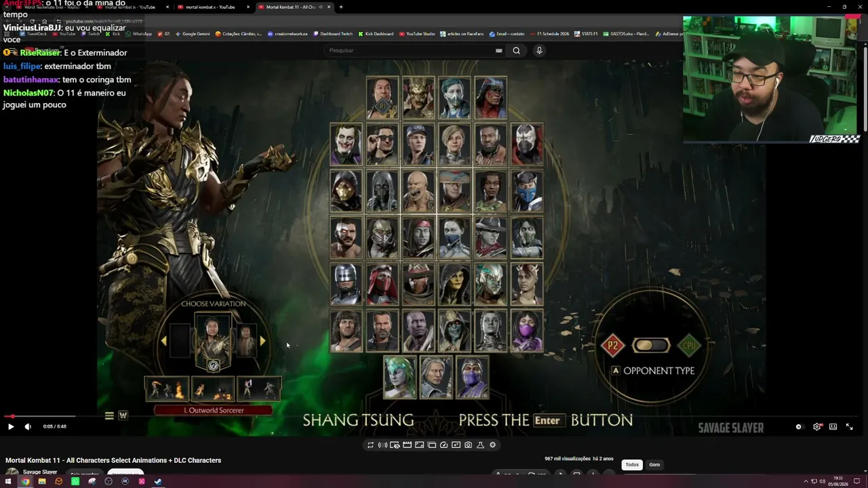
Task: Click the opponent type toggle between P2 and CPU
Action: pos(651,346)
